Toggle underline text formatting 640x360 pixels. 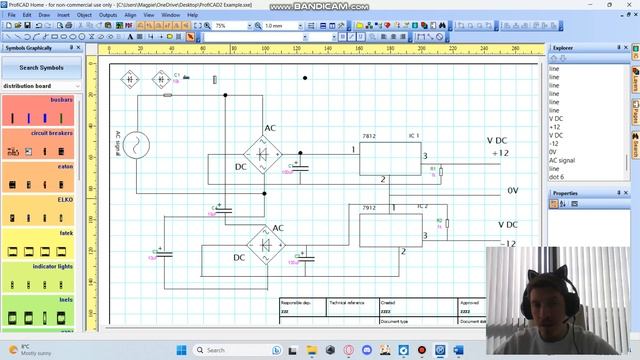pos(361,37)
